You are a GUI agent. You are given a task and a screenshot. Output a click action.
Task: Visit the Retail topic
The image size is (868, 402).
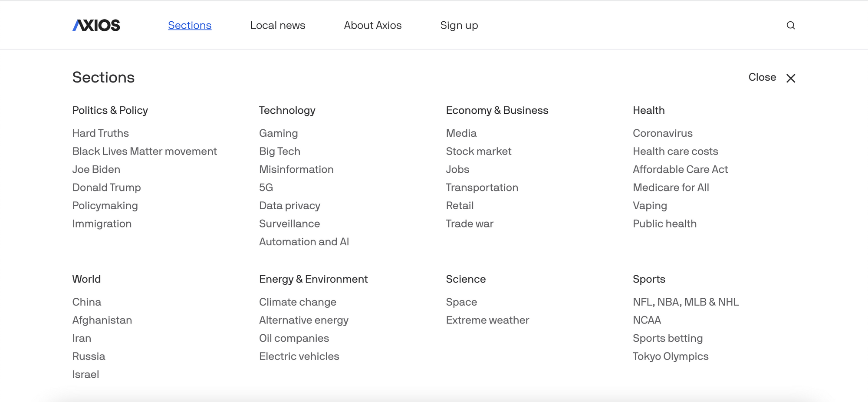(460, 206)
